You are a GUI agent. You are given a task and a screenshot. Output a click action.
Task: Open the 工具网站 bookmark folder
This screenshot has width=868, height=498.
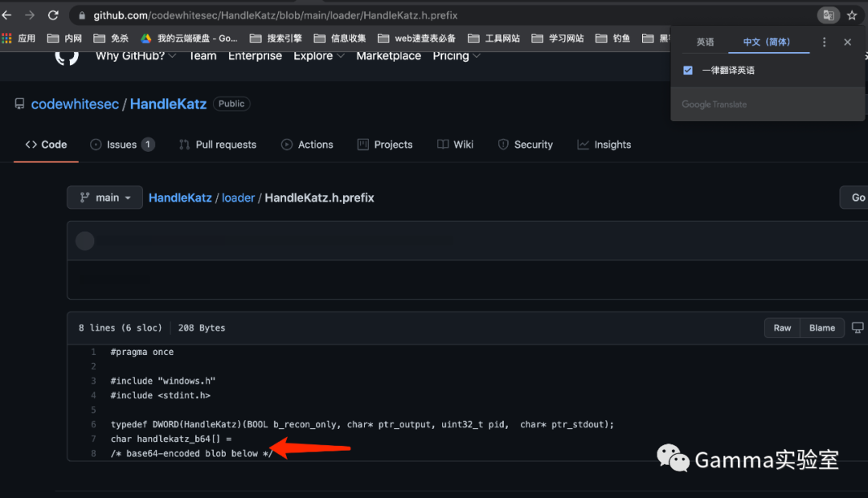tap(493, 39)
